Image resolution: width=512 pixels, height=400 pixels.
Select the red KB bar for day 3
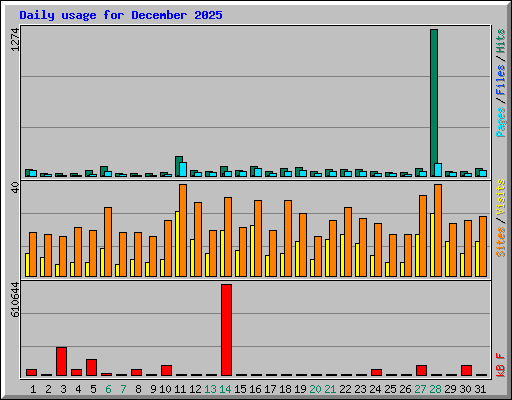click(61, 361)
